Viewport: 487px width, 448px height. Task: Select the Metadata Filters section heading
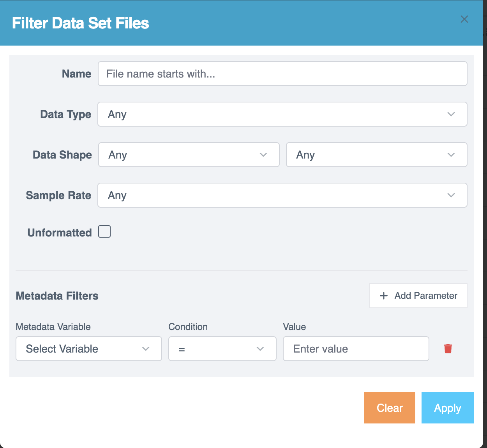(x=57, y=296)
